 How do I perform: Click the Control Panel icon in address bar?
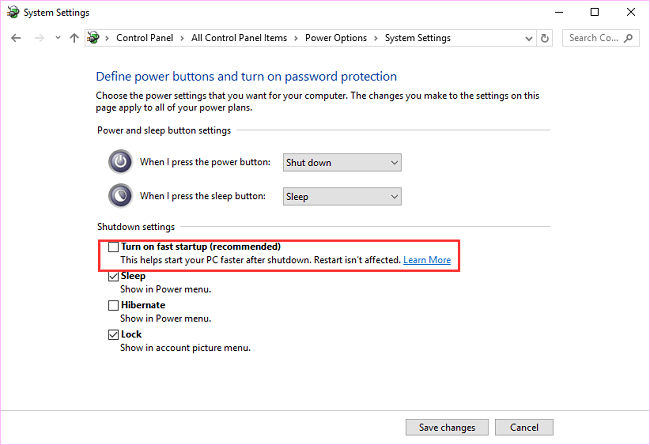coord(94,38)
